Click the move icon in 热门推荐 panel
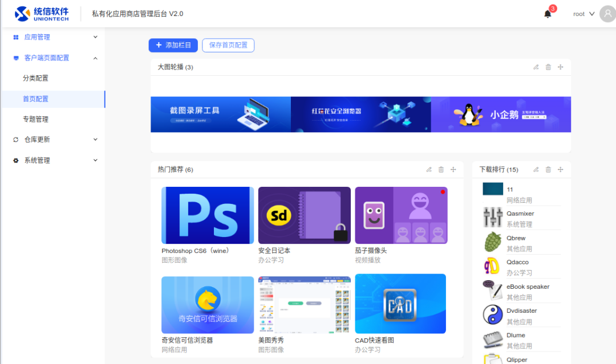The height and width of the screenshot is (364, 616). 453,170
